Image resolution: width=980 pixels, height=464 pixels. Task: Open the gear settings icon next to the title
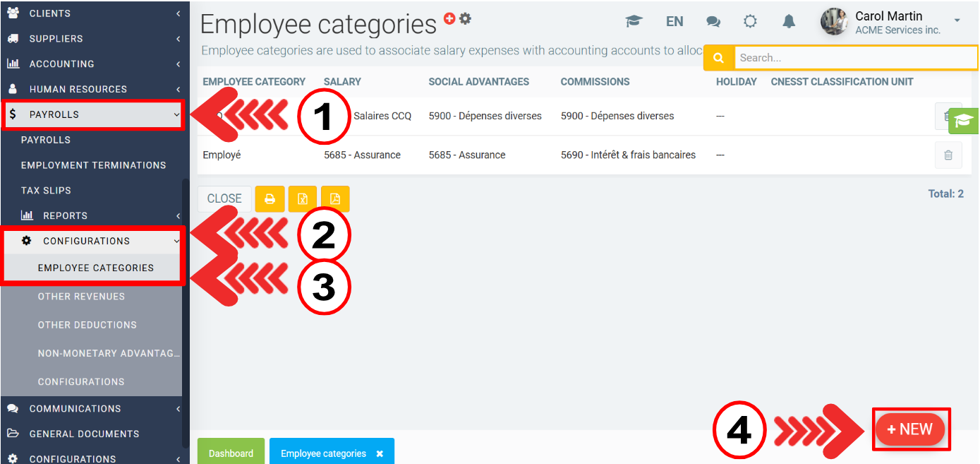tap(465, 19)
